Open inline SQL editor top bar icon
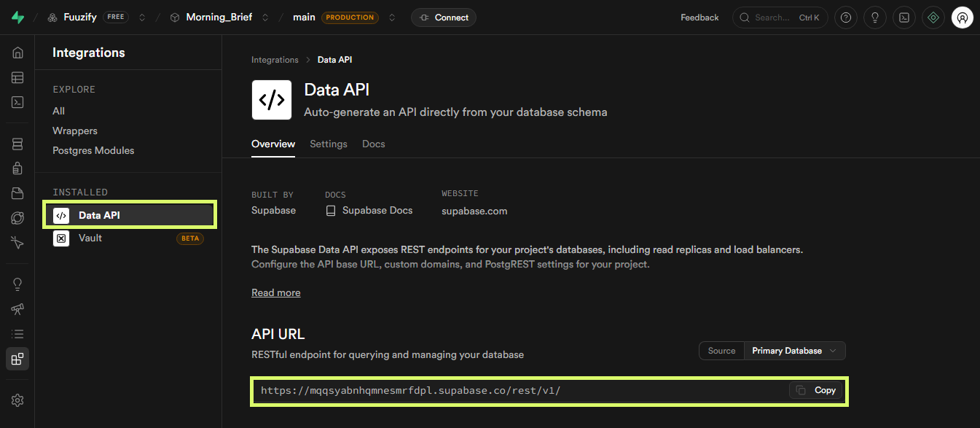The image size is (980, 428). click(904, 17)
